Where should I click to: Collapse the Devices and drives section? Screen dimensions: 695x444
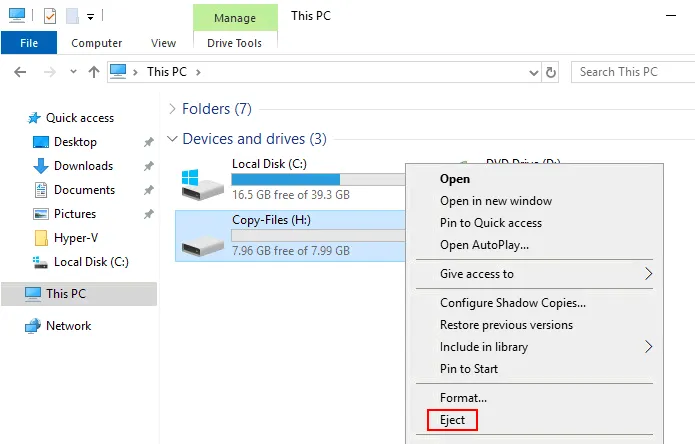click(x=173, y=139)
